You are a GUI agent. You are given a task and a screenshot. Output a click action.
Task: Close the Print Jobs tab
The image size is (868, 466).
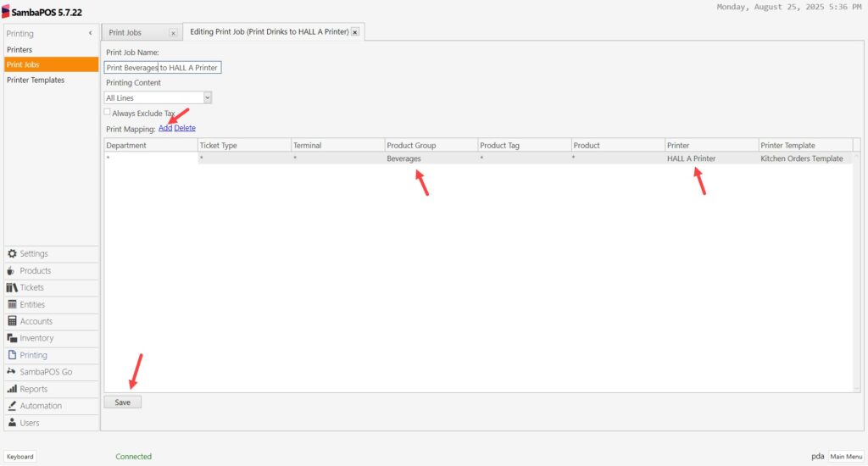173,33
